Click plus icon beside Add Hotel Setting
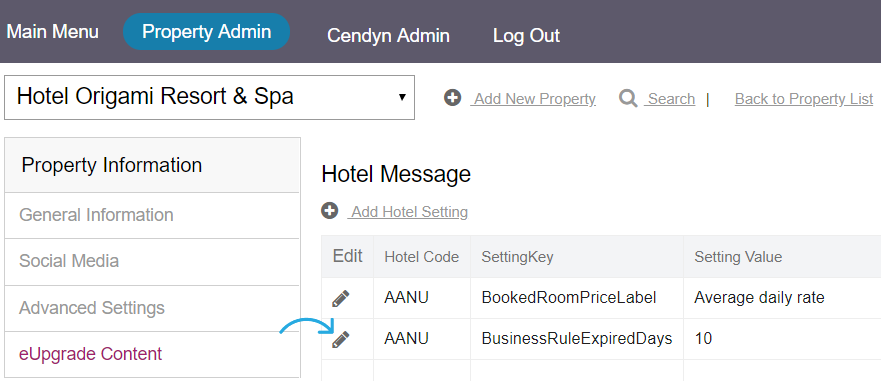This screenshot has width=881, height=381. coord(329,211)
